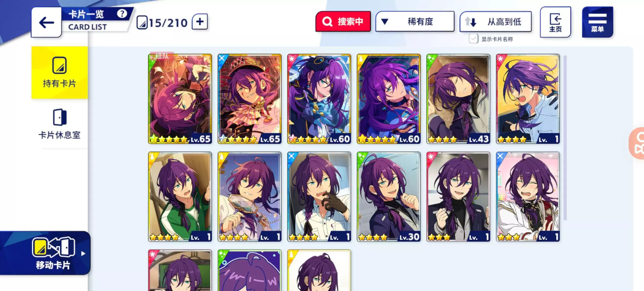Open the rarity (稀有度) sort dropdown
The width and height of the screenshot is (644, 291).
[415, 22]
